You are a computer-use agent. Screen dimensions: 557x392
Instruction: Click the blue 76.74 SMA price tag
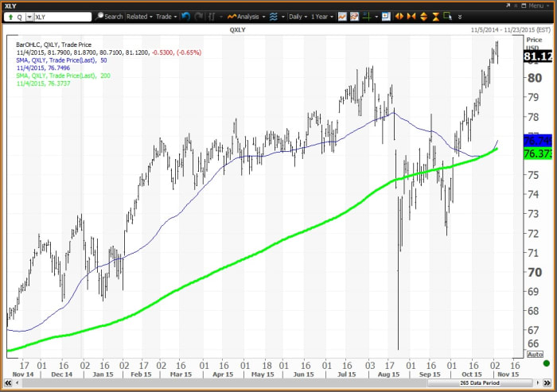point(538,141)
